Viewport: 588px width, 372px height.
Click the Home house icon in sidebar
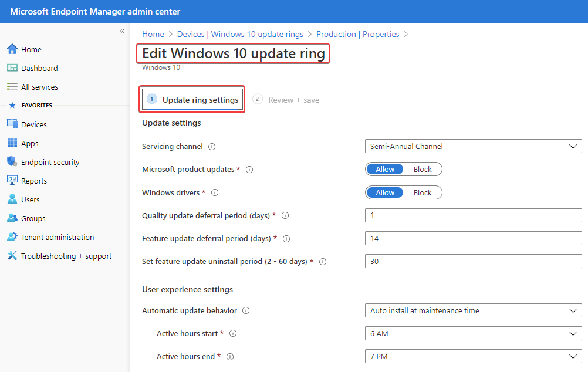(12, 49)
